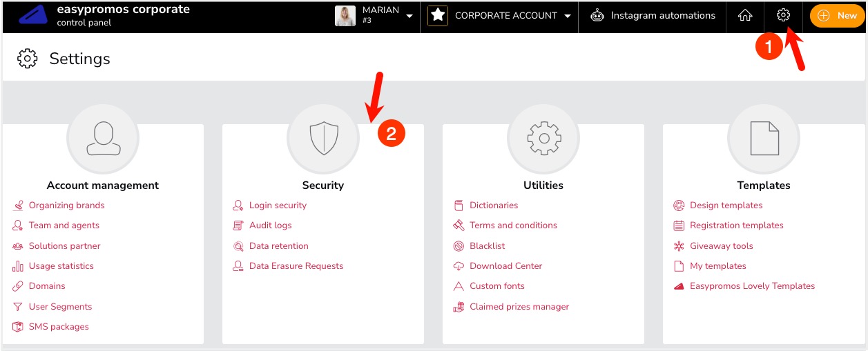Click the icon beside Audit logs
Screen dimensions: 868x351
tap(238, 225)
